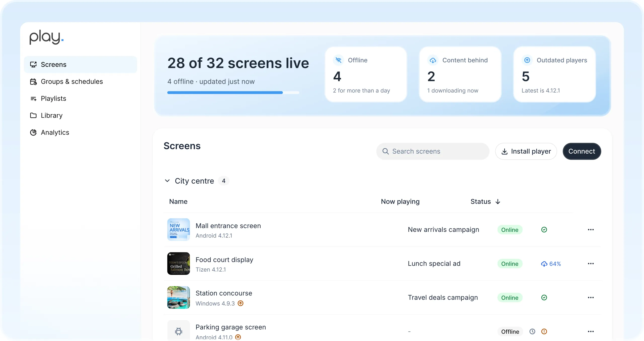Click the Mall entrance Online status badge
The width and height of the screenshot is (644, 341).
click(x=510, y=230)
